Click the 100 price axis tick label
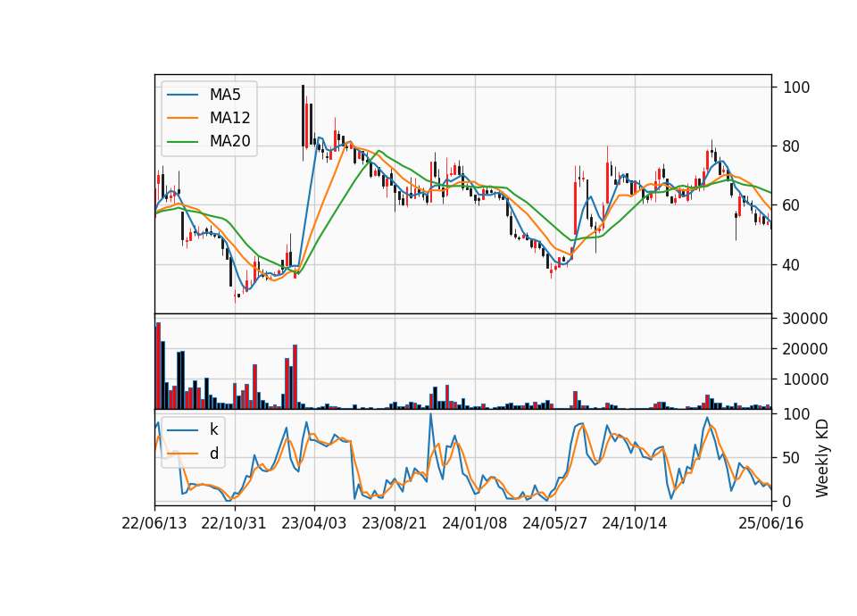The height and width of the screenshot is (616, 857). click(796, 87)
